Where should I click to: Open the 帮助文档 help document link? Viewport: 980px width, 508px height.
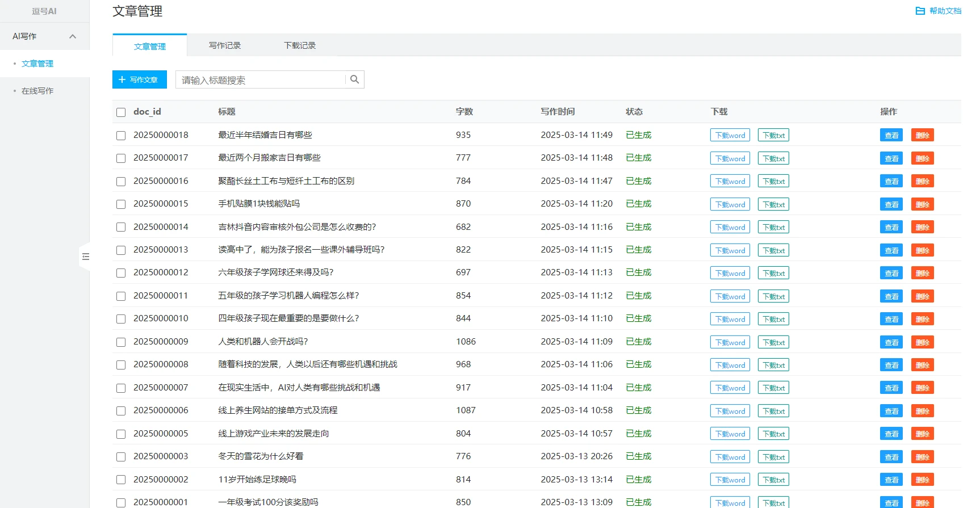(x=939, y=11)
